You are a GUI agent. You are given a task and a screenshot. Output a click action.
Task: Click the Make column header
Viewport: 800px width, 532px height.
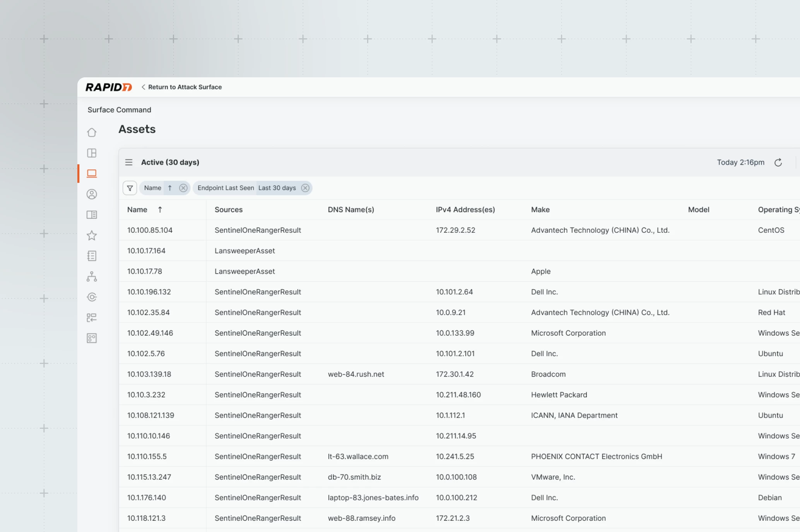540,210
